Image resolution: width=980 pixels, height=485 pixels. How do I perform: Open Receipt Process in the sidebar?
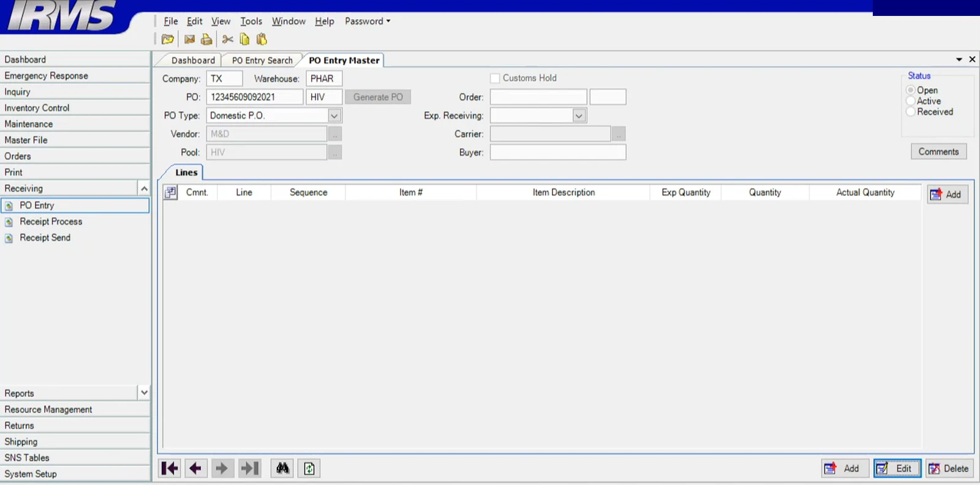[x=51, y=222]
